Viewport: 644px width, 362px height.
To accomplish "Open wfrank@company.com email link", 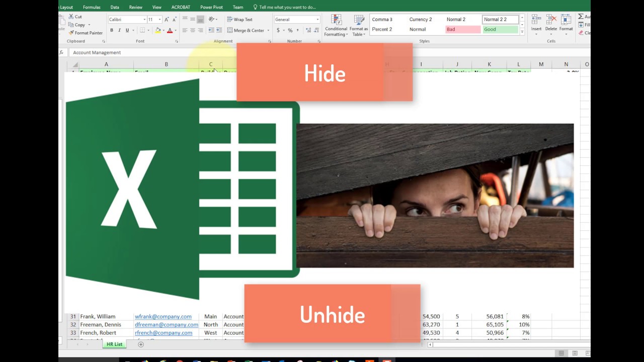I will click(163, 316).
